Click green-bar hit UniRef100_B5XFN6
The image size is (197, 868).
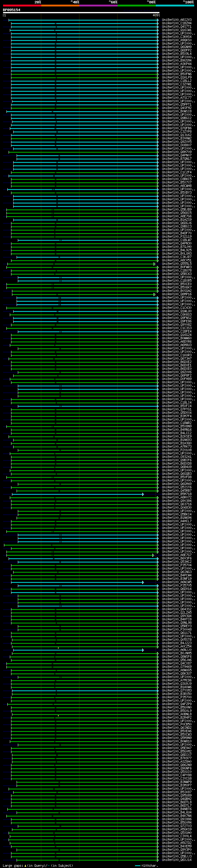point(176,74)
